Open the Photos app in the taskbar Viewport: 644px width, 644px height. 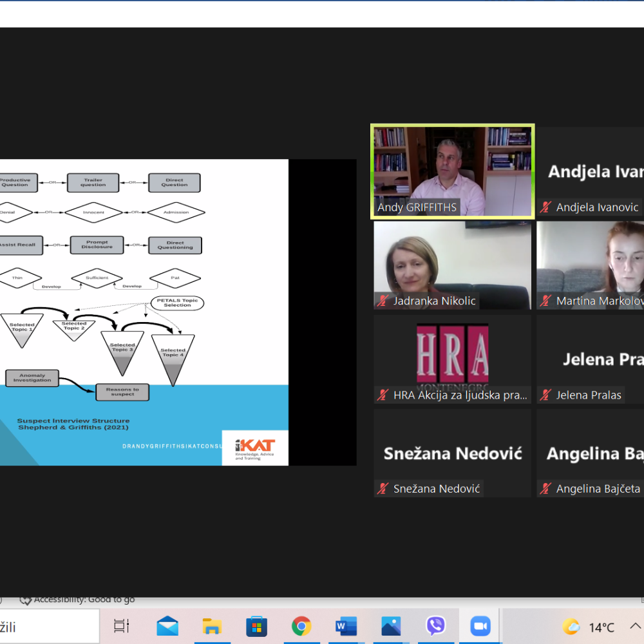tap(391, 627)
